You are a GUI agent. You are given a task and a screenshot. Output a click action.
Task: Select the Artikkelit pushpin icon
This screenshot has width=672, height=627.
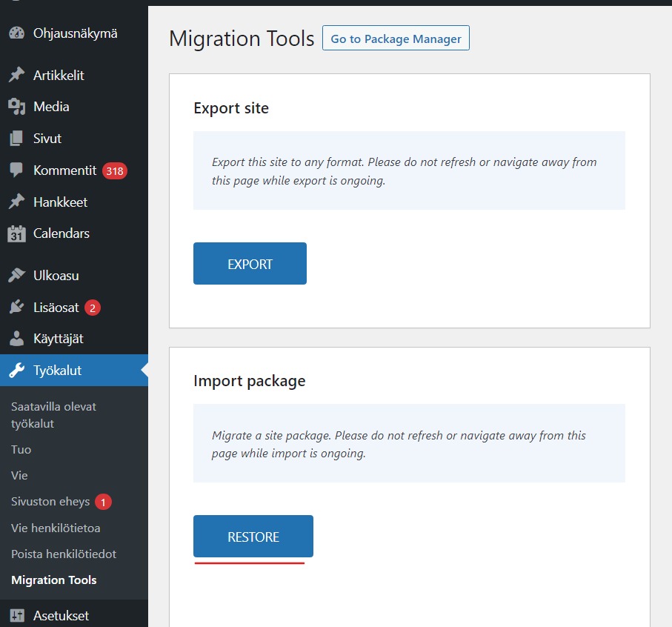[x=16, y=75]
